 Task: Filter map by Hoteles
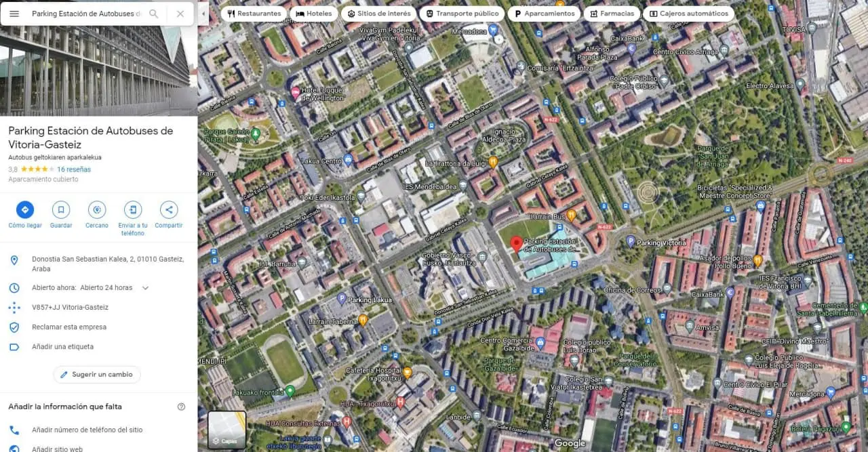313,14
